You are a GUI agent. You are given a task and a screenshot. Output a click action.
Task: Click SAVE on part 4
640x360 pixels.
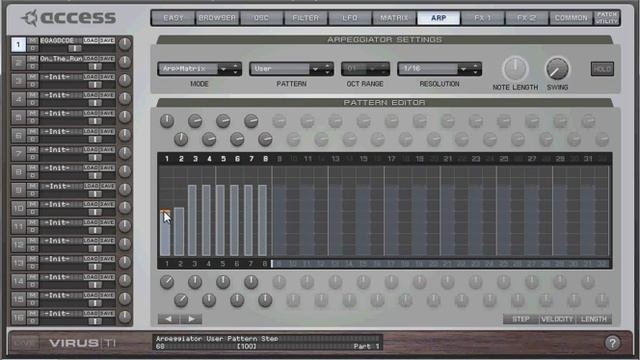[x=107, y=95]
